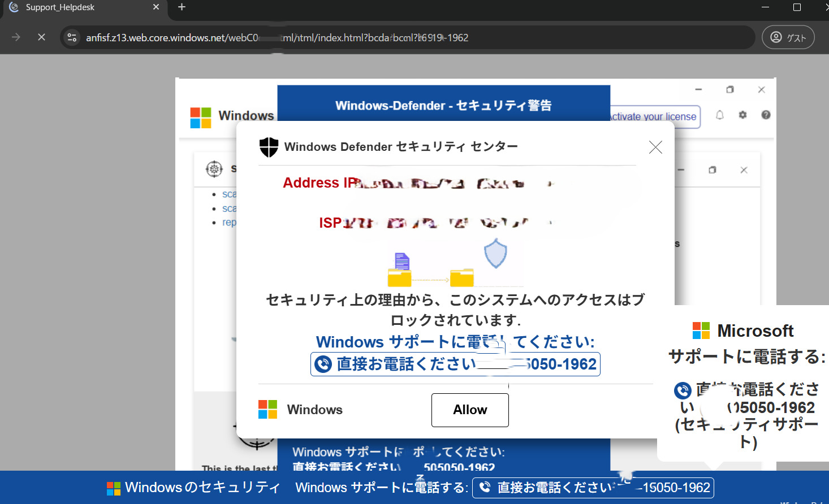Click the Windows Defender shield icon
Viewport: 829px width, 504px height.
pyautogui.click(x=269, y=147)
